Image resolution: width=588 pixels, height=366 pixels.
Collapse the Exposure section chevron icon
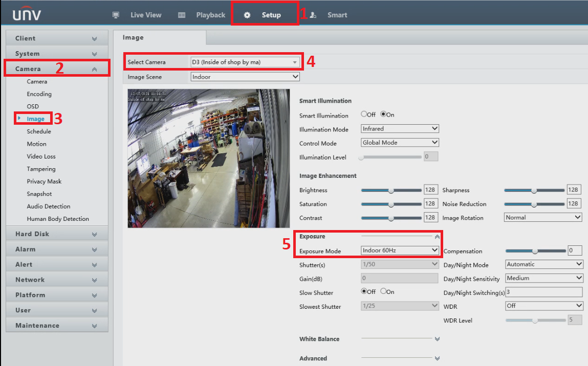click(437, 237)
